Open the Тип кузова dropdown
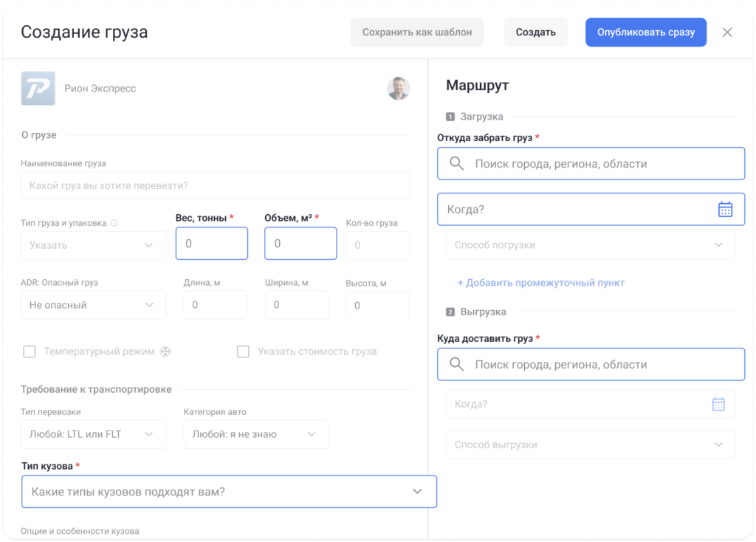Image resolution: width=756 pixels, height=542 pixels. coord(229,491)
